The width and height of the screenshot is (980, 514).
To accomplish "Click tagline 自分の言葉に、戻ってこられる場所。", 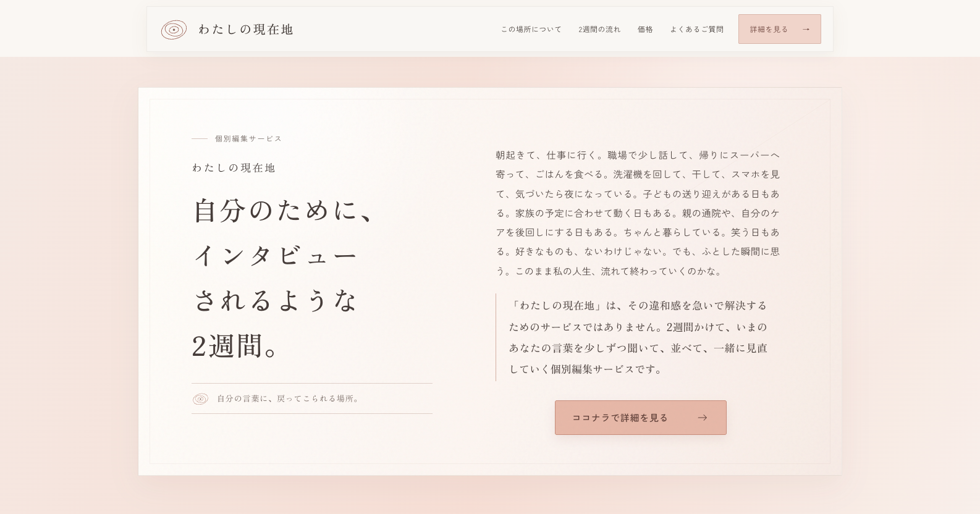I will point(289,398).
